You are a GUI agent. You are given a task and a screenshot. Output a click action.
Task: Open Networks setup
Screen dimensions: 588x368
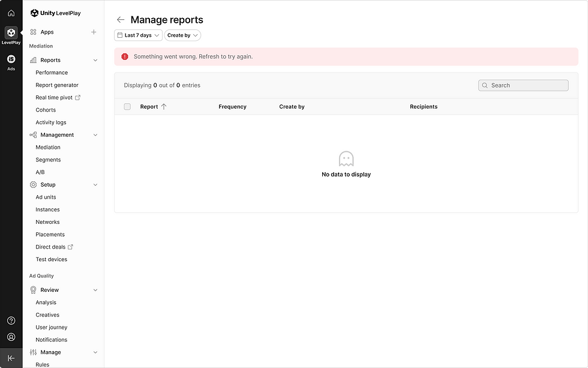coord(47,222)
